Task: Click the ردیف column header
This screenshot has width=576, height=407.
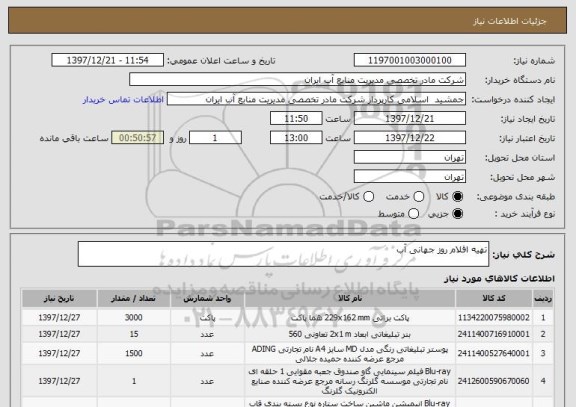Action: pos(543,298)
